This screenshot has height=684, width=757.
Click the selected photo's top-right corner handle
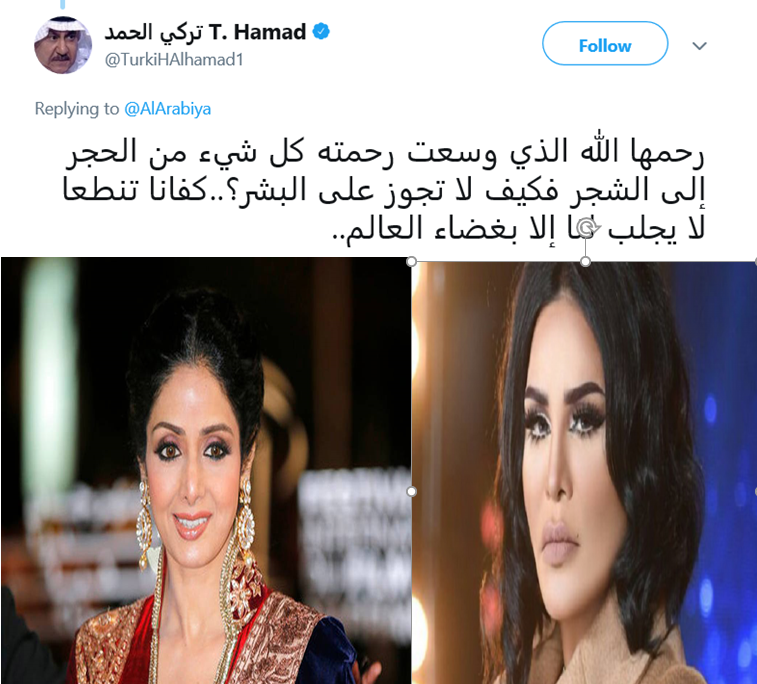[x=755, y=262]
